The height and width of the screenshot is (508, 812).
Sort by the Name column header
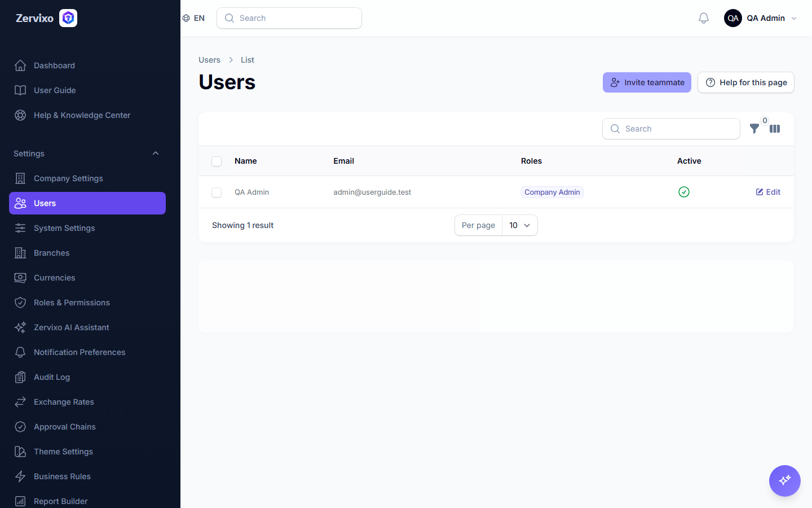coord(246,161)
